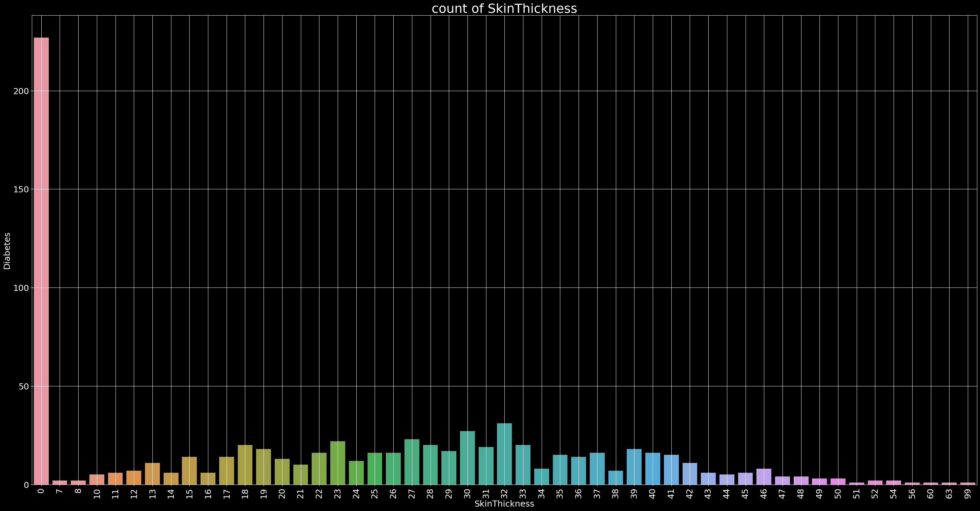Click the bar for SkinThickness 39
Image resolution: width=980 pixels, height=511 pixels.
pos(634,467)
